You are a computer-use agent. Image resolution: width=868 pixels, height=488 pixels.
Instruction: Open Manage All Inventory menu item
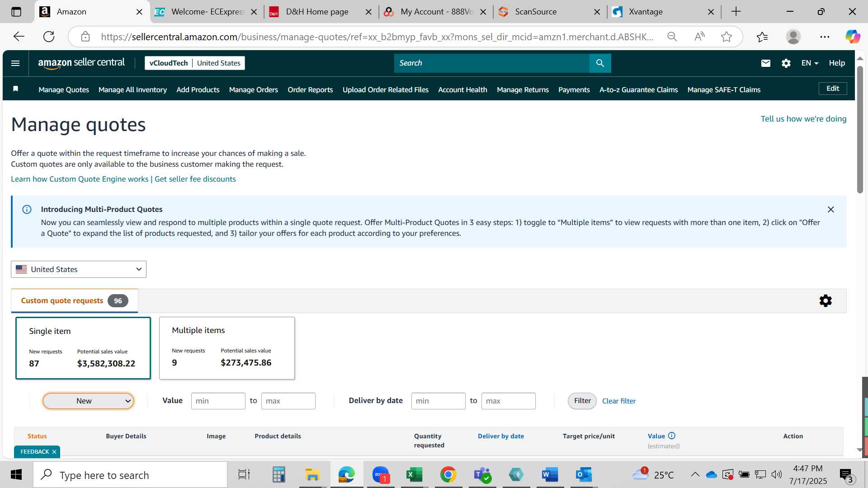132,90
